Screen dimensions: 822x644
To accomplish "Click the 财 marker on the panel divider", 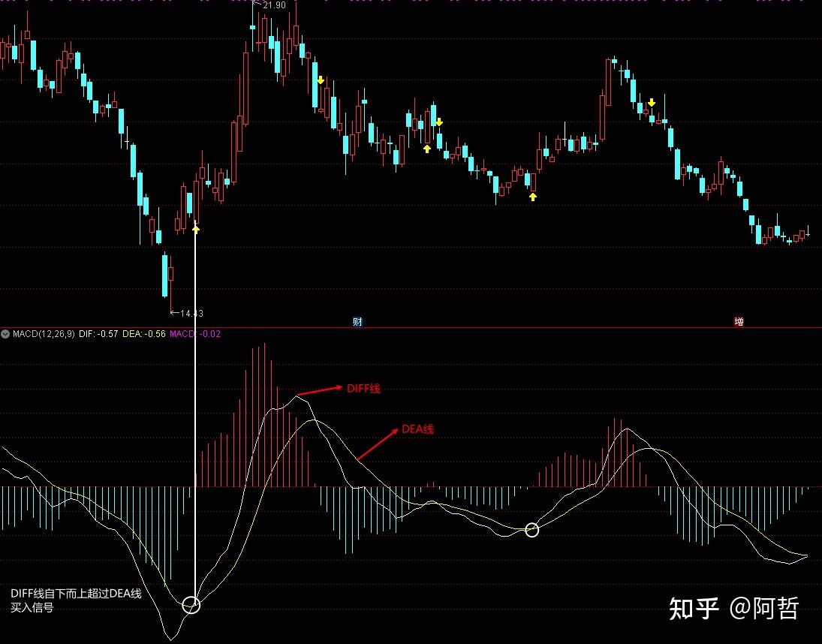I will click(x=358, y=321).
